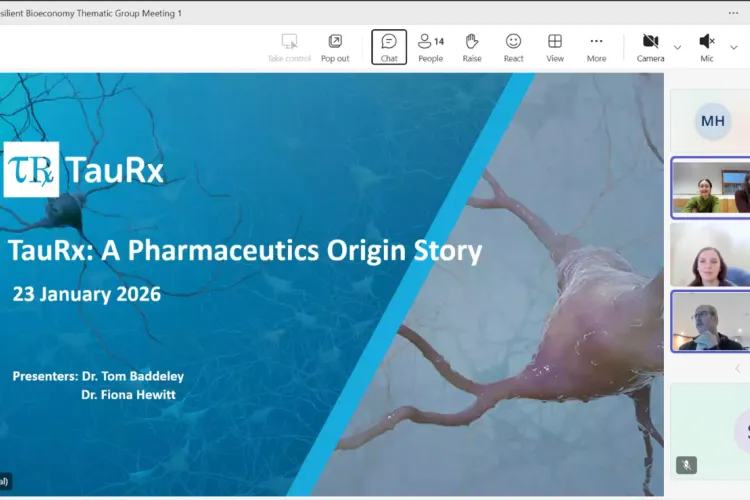Click the presenter name 'Dr. Fiona Hewitt'
The width and height of the screenshot is (750, 500).
(x=128, y=395)
